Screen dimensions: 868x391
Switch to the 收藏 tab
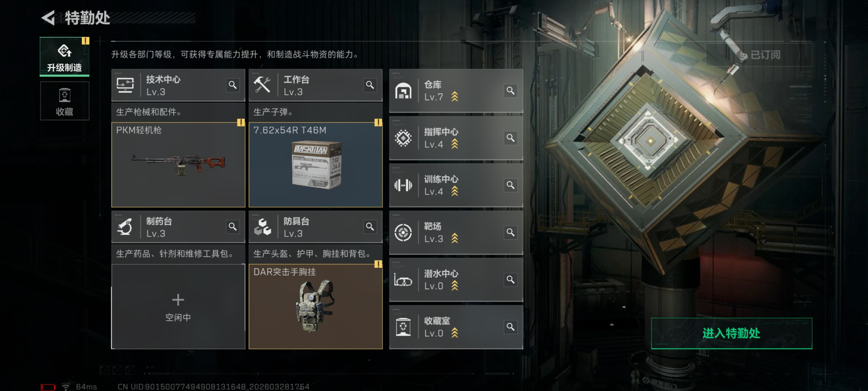click(64, 101)
